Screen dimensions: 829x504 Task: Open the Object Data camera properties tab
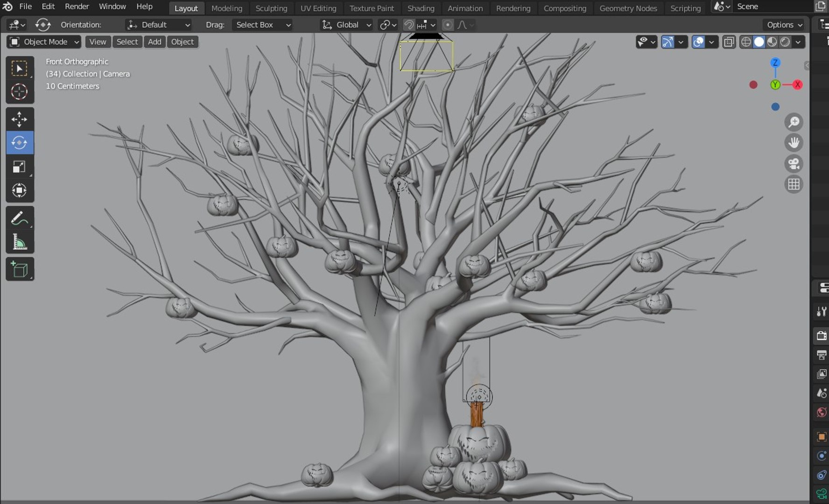[822, 494]
